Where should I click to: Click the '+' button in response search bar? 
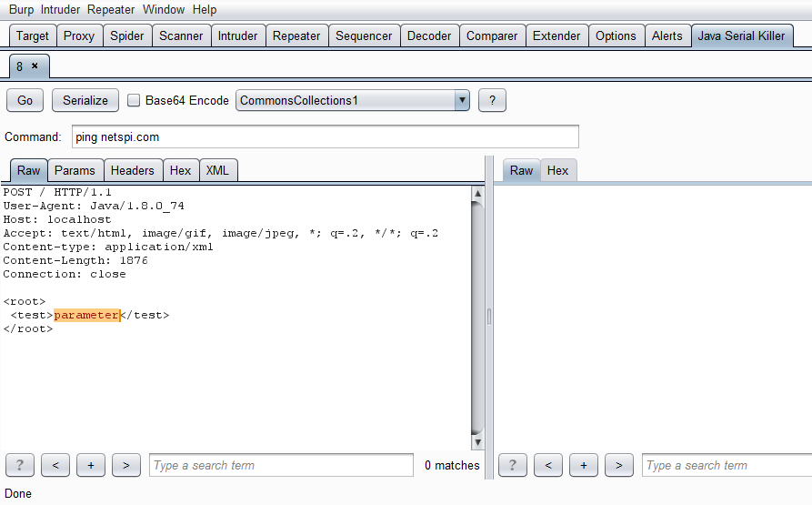(x=583, y=465)
